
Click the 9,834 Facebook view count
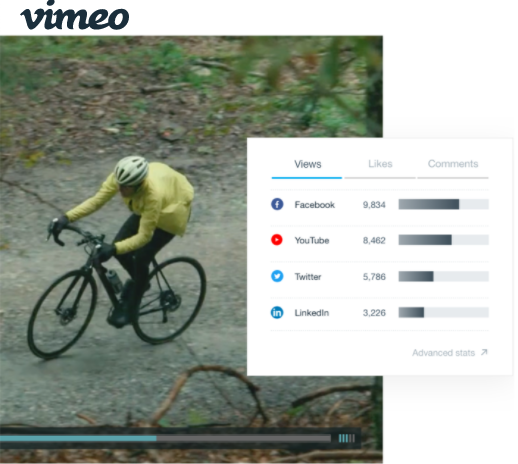coord(374,205)
